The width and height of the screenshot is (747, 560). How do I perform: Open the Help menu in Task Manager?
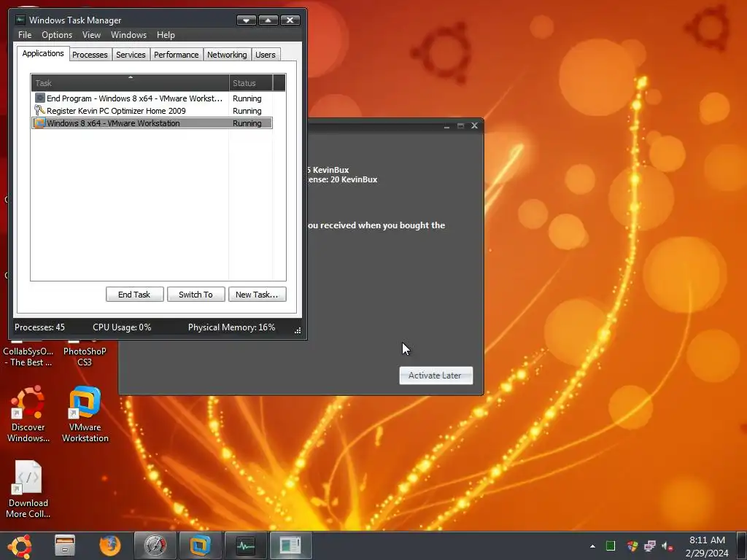[x=166, y=35]
